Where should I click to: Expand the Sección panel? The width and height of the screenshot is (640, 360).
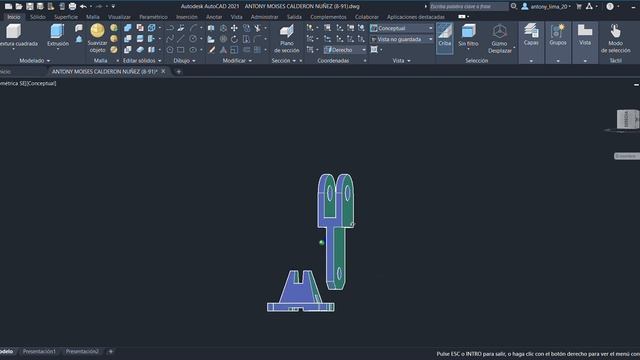284,60
